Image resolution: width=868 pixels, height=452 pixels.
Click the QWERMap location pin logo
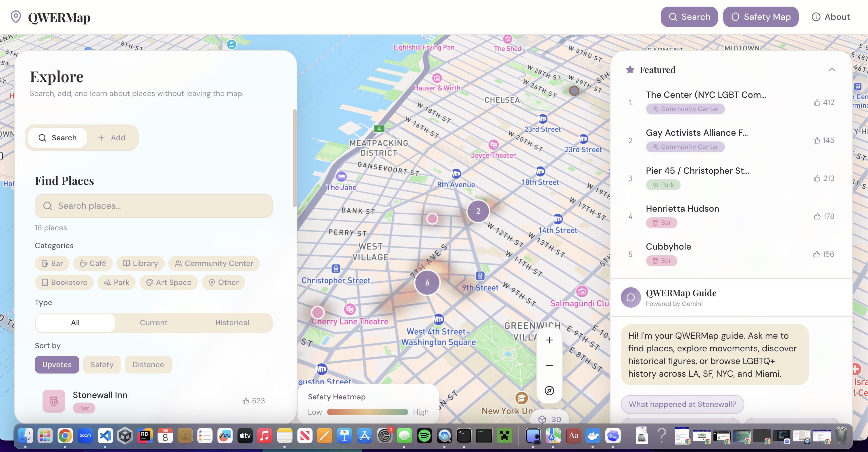(16, 17)
